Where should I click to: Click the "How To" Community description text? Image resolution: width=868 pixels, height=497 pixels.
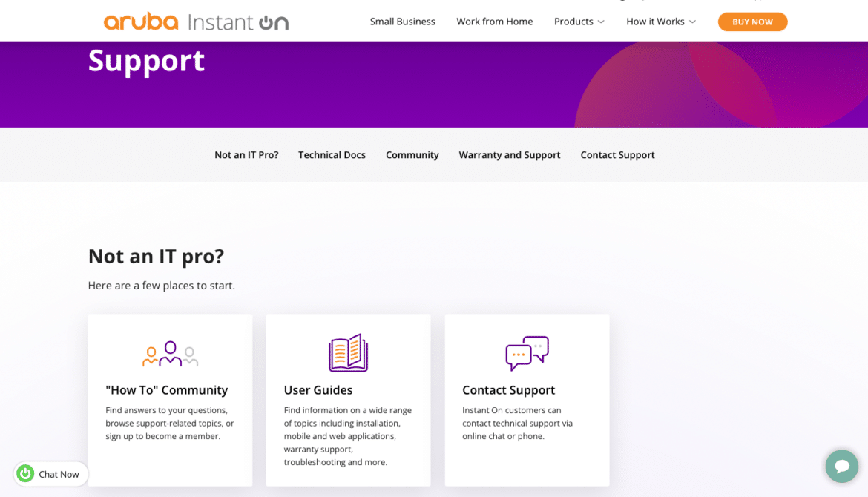170,424
